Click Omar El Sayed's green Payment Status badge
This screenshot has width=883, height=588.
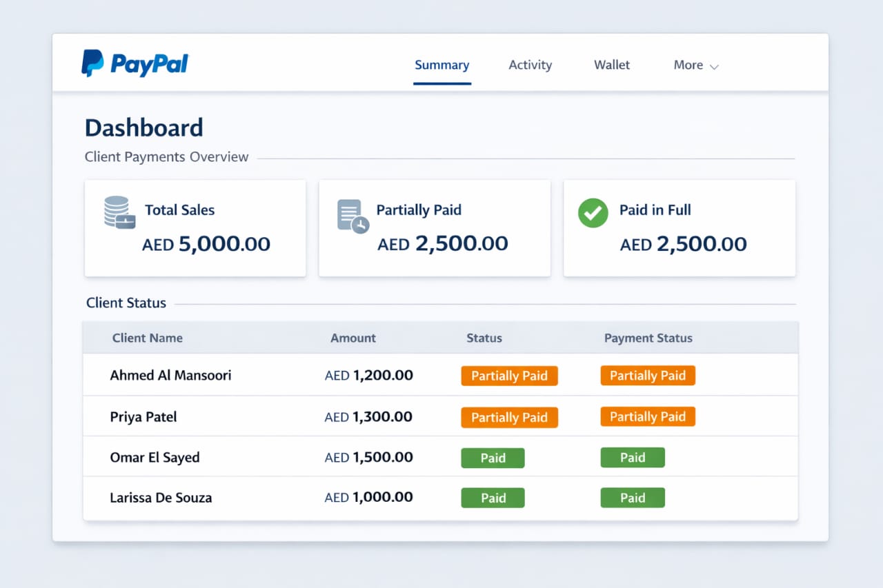tap(632, 458)
